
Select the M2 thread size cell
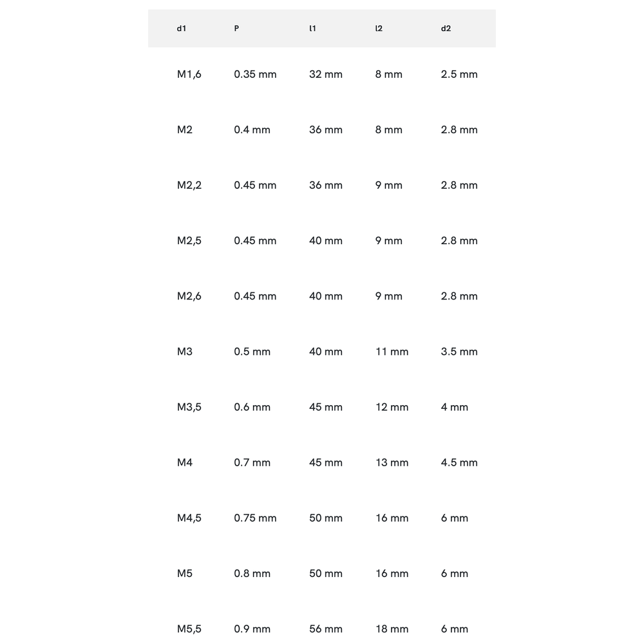185,129
